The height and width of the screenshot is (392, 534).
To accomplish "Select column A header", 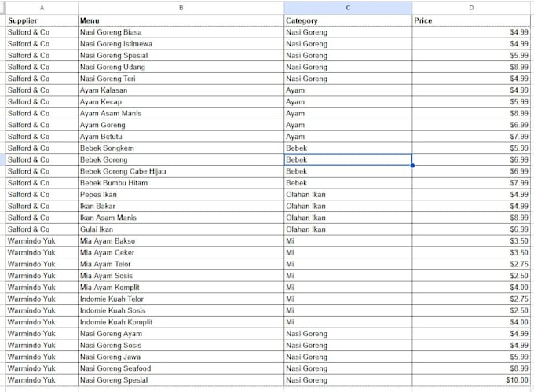I will (x=42, y=8).
